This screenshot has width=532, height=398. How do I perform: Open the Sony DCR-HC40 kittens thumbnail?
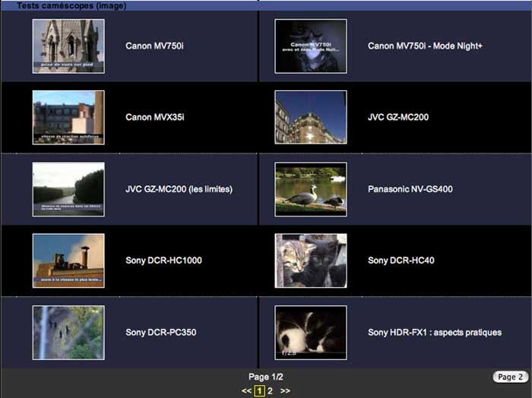coord(311,261)
